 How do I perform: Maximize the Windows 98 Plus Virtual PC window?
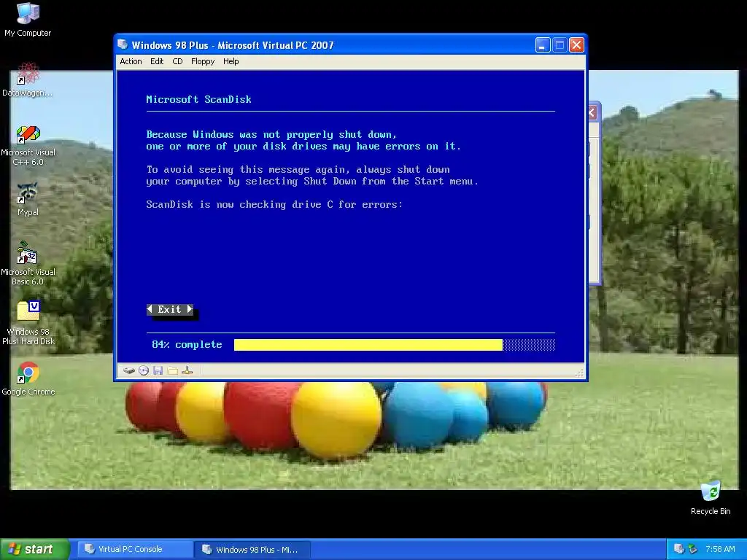560,45
